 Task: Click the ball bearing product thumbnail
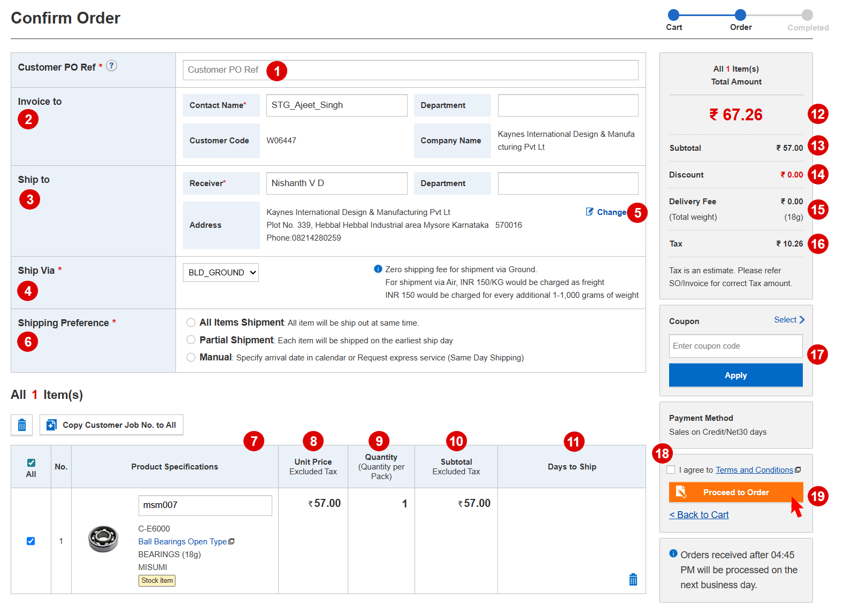point(103,539)
